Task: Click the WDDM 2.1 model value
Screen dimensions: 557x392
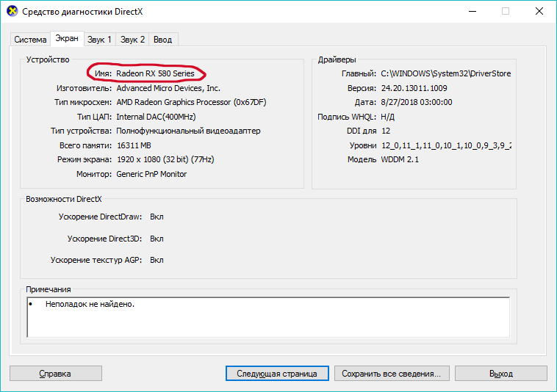Action: (x=400, y=159)
